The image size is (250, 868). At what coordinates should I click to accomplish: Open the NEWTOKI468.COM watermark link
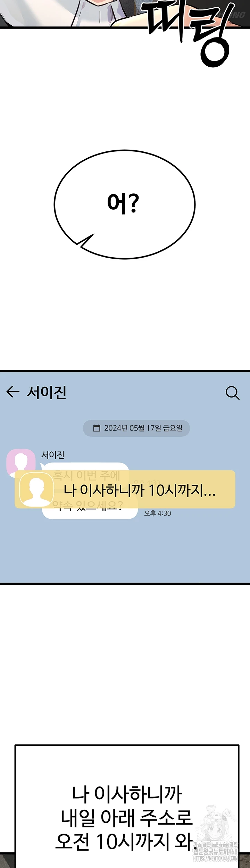click(216, 858)
